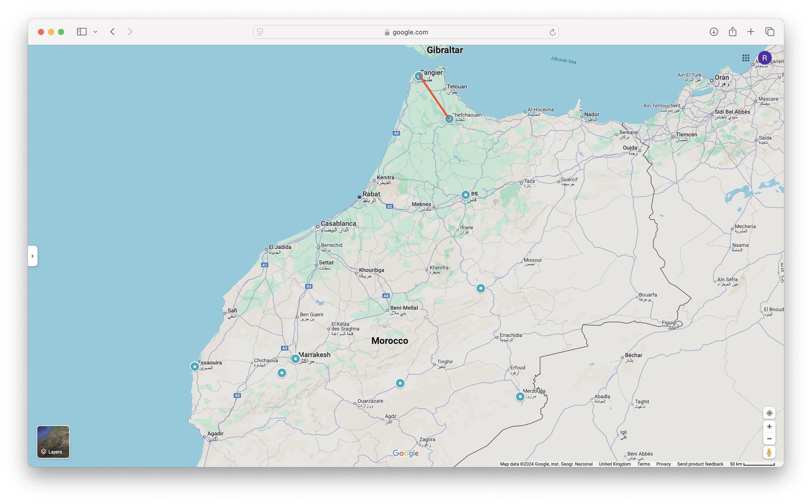Open a new tab

(x=751, y=32)
